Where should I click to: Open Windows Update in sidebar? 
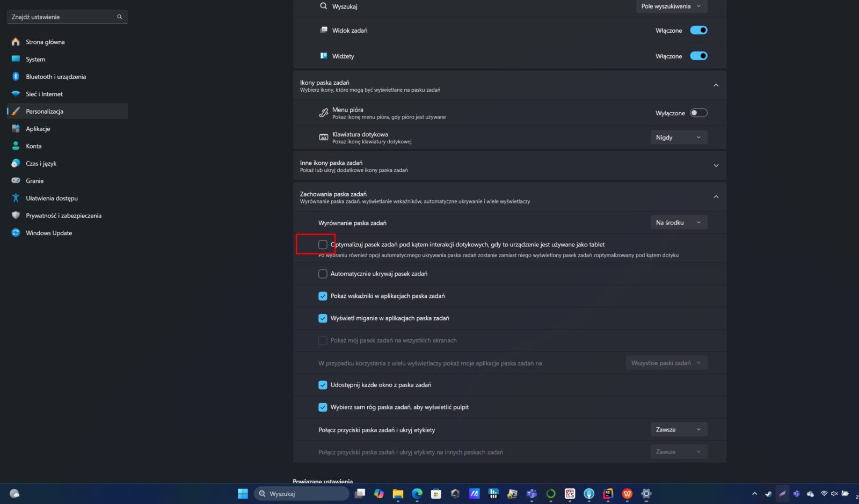[48, 233]
